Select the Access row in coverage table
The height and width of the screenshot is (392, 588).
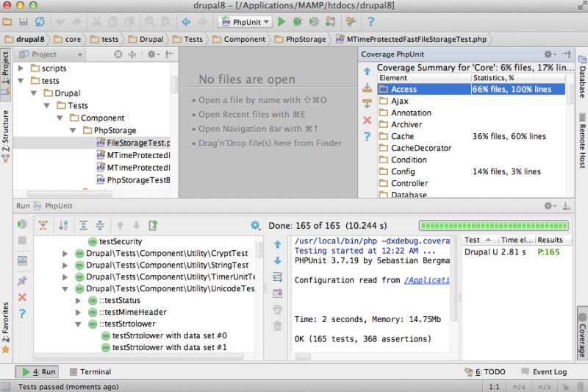click(471, 89)
